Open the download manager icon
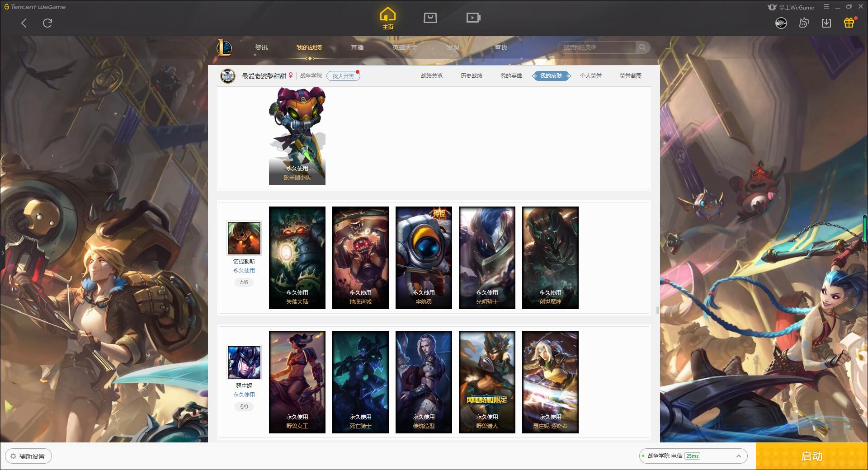The height and width of the screenshot is (470, 868). pyautogui.click(x=826, y=23)
